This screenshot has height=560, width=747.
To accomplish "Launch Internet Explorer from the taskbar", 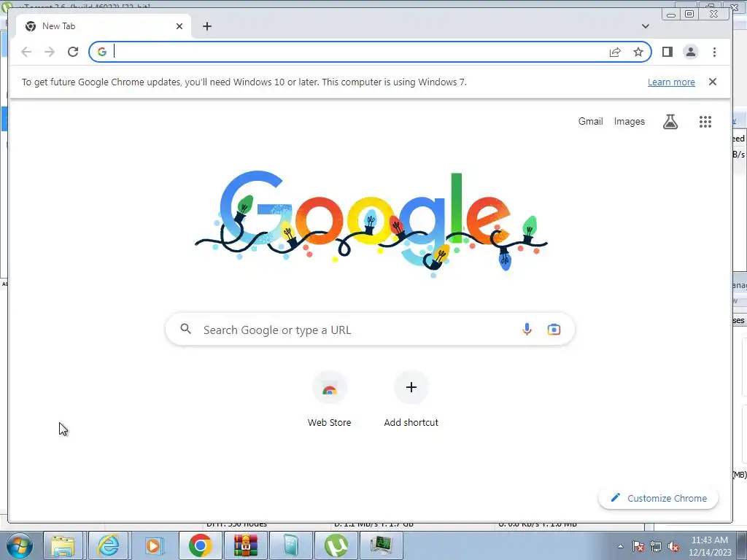I will point(108,545).
